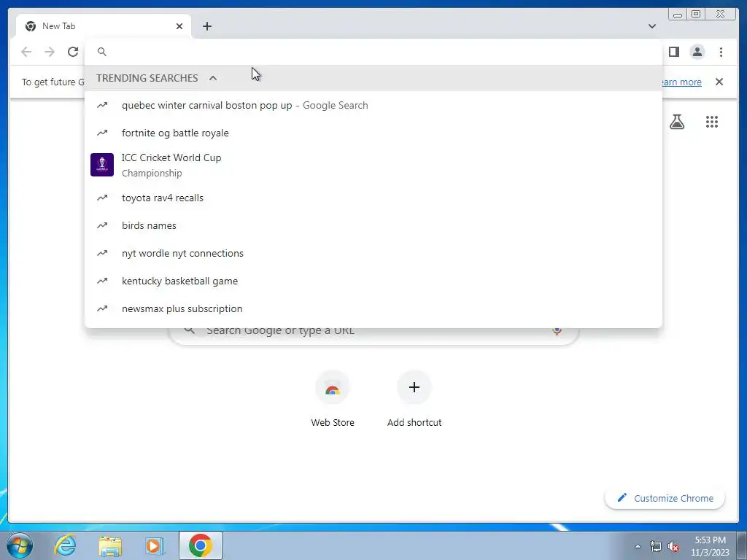
Task: Collapse the Trending Searches section
Action: click(213, 78)
